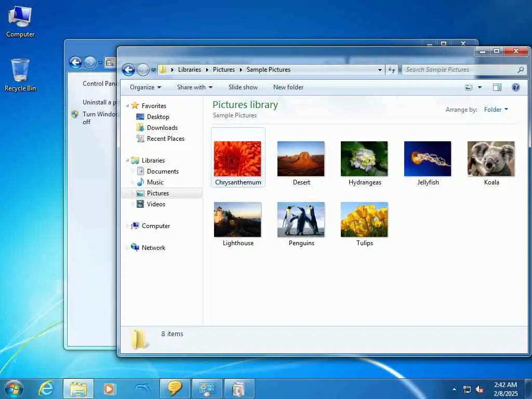532x399 pixels.
Task: Open the Organize menu
Action: (145, 87)
